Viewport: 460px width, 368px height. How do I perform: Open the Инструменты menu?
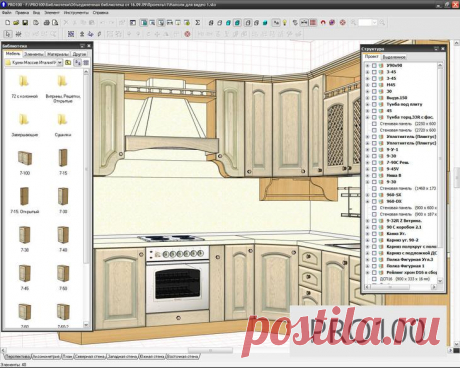76,13
